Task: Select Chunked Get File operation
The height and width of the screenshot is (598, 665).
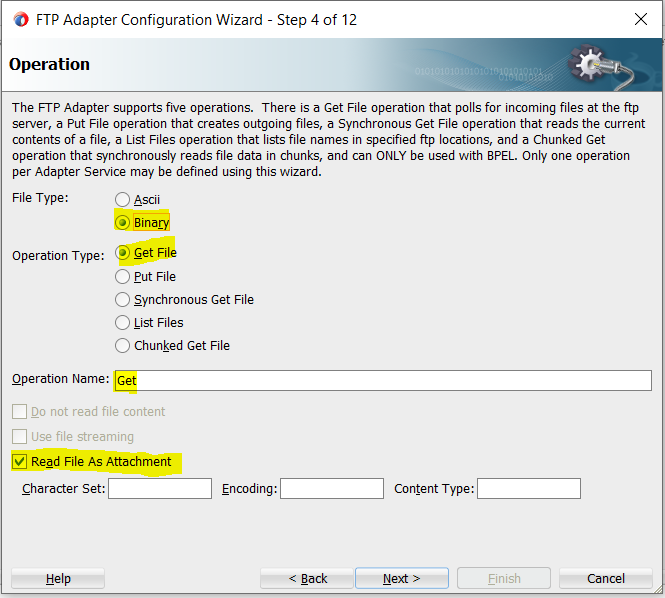Action: pyautogui.click(x=123, y=345)
